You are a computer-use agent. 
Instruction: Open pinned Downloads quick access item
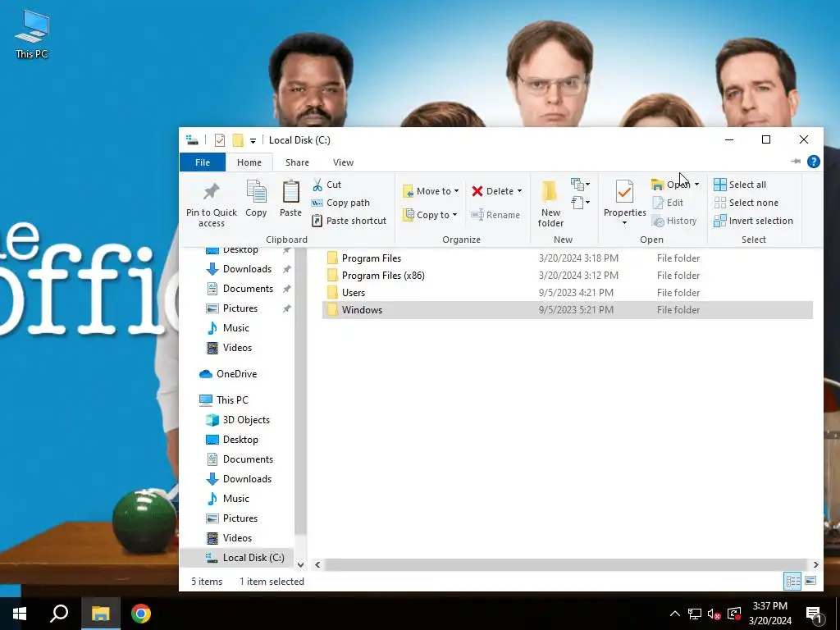[x=239, y=269]
